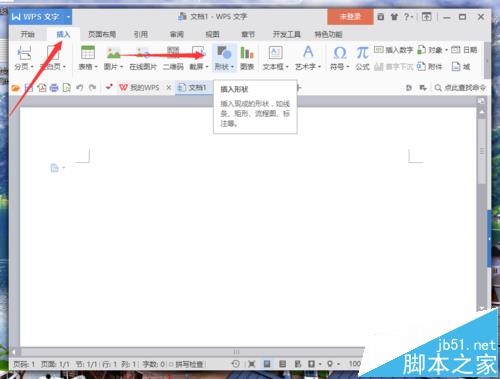
Task: Insert a symbol with the Omega 符号 icon
Action: (x=340, y=53)
